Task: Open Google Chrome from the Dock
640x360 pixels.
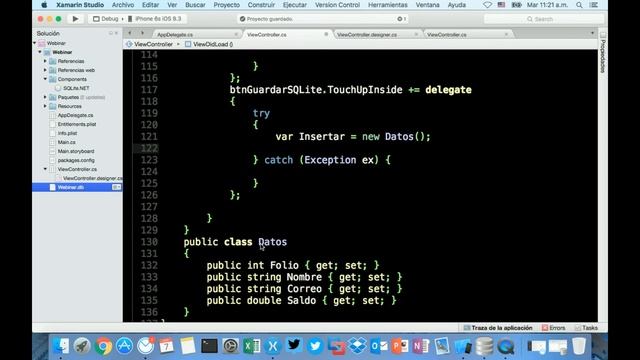Action: pos(103,346)
